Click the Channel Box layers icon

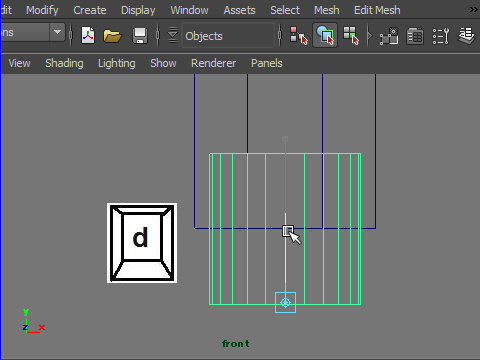click(466, 35)
